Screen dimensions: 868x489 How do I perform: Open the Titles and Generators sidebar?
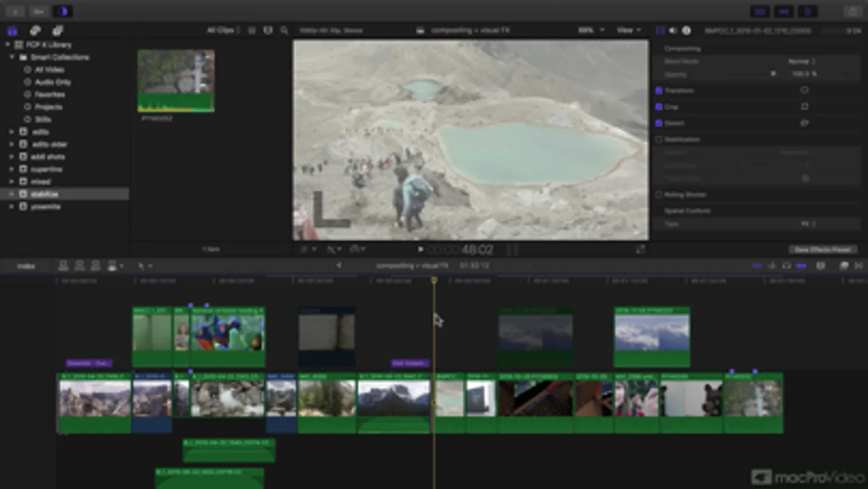(58, 30)
